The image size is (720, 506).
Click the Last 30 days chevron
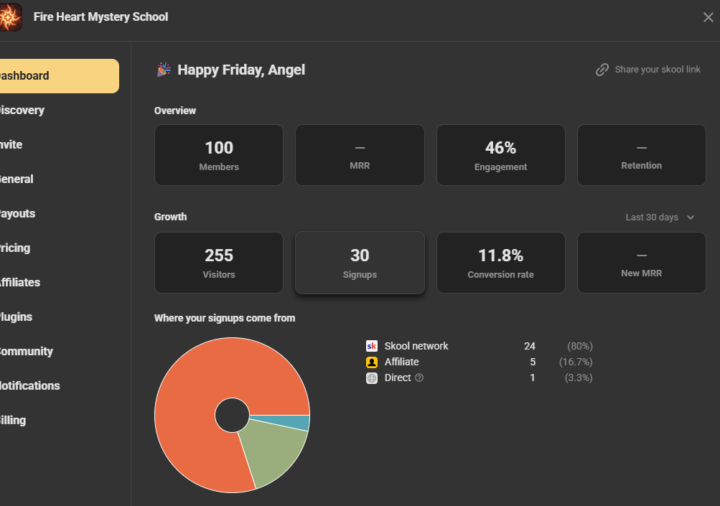pyautogui.click(x=691, y=217)
